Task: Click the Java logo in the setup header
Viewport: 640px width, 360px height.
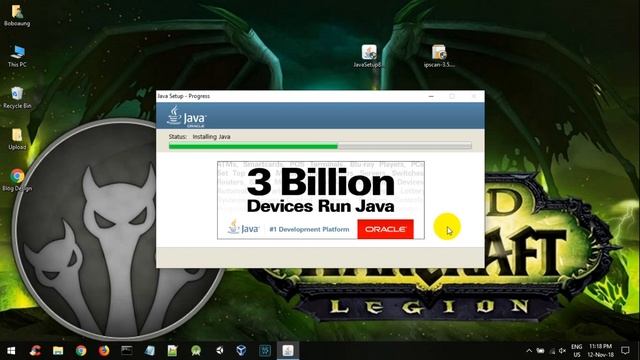Action: coord(186,116)
